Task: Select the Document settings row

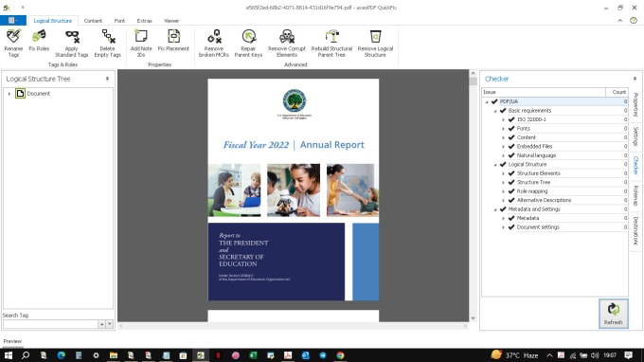Action: (x=555, y=227)
